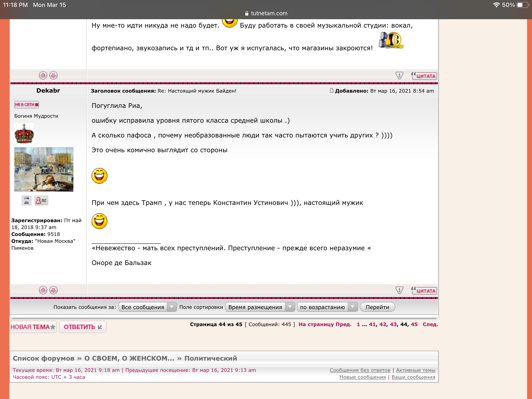This screenshot has height=399, width=532.
Task: Open Dekabr's profile icon
Action: tap(27, 200)
